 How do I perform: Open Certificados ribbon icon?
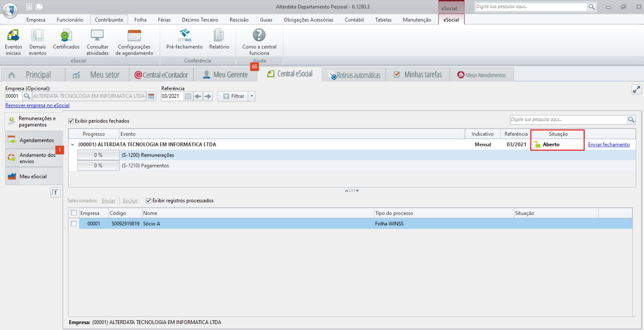tap(66, 39)
